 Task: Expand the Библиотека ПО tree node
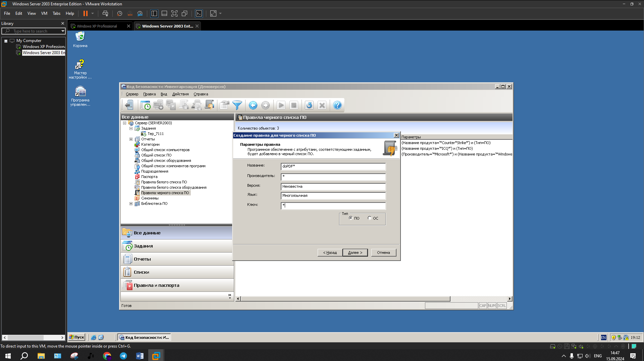click(x=131, y=204)
